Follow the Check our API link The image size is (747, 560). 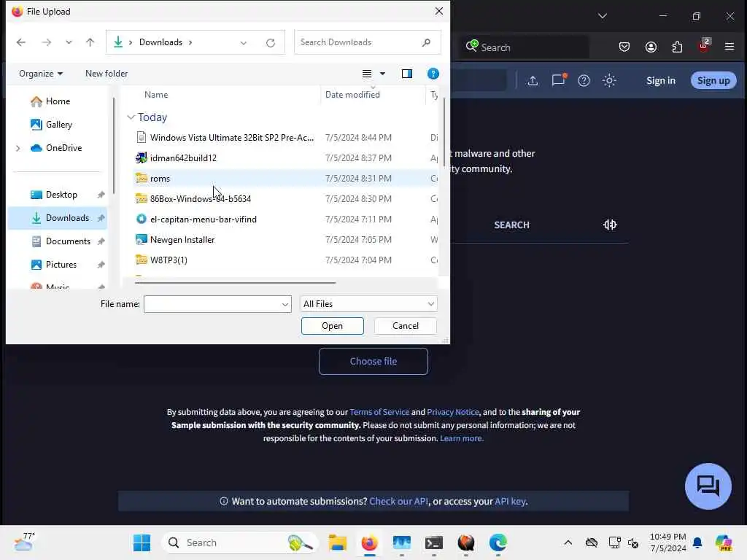pyautogui.click(x=399, y=501)
